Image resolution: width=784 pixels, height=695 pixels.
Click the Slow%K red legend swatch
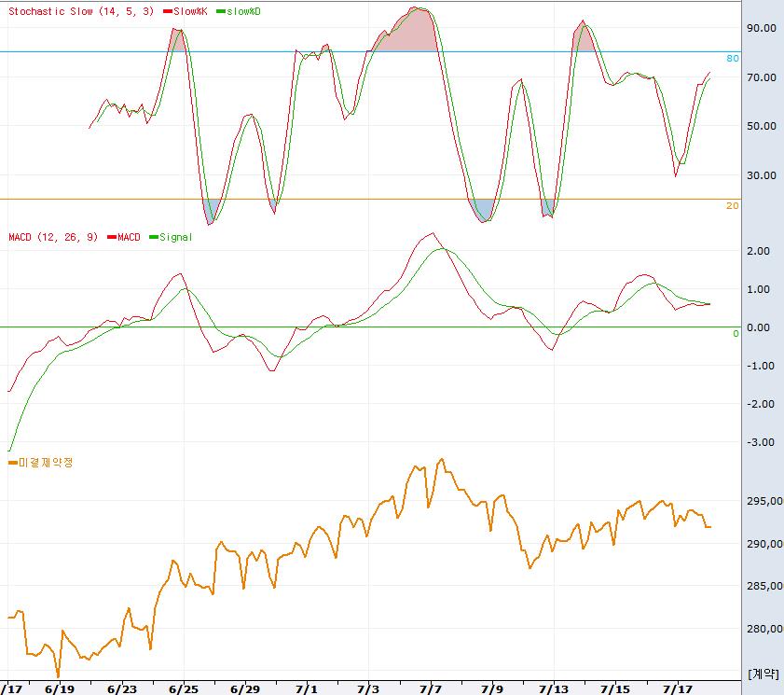tap(166, 11)
